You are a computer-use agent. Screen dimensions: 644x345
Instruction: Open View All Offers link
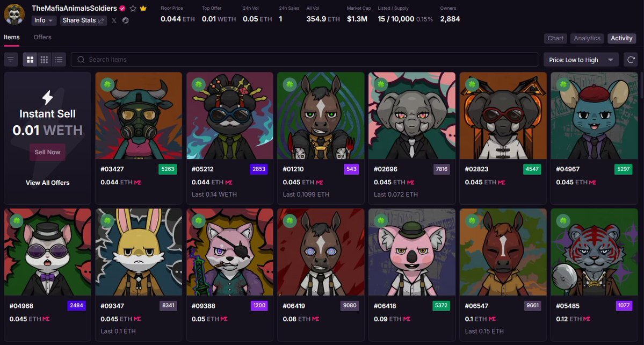click(x=48, y=183)
